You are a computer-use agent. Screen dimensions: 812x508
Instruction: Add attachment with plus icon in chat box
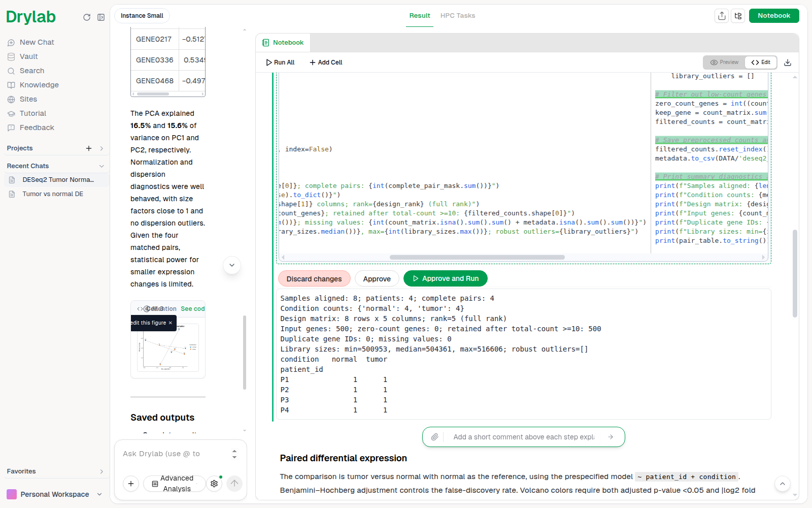click(x=131, y=484)
